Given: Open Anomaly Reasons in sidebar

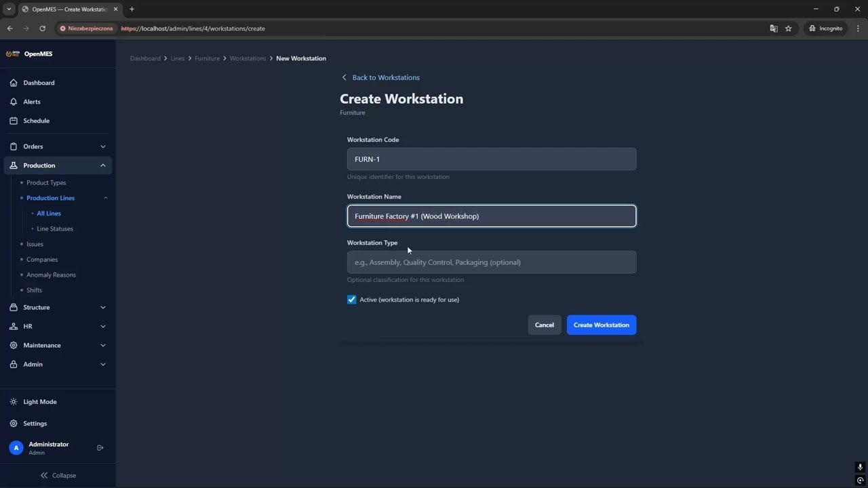Looking at the screenshot, I should pos(51,275).
